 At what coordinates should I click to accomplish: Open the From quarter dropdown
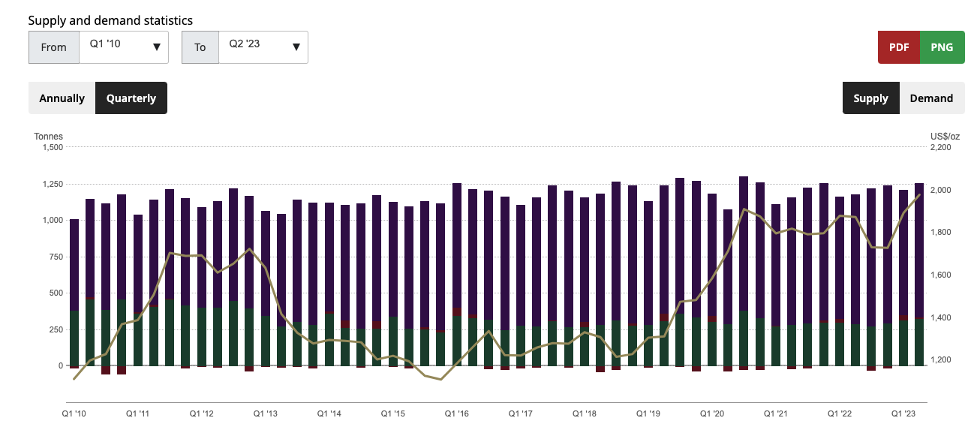(x=124, y=47)
